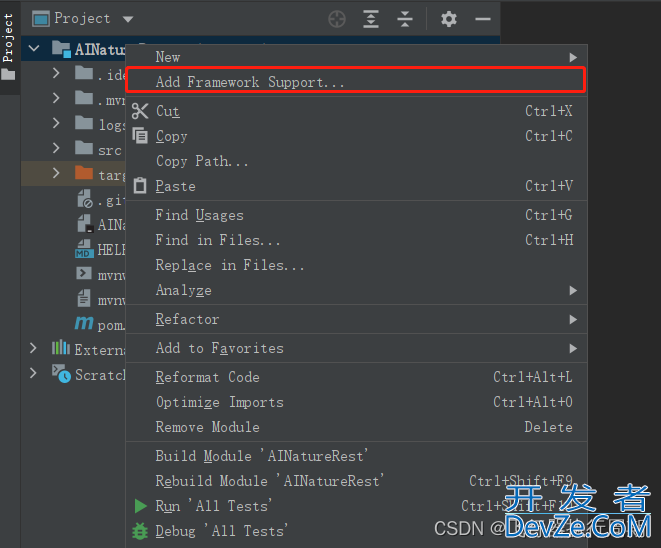Image resolution: width=661 pixels, height=548 pixels.
Task: Select the mvnw.cmd text file icon
Action: [x=84, y=298]
